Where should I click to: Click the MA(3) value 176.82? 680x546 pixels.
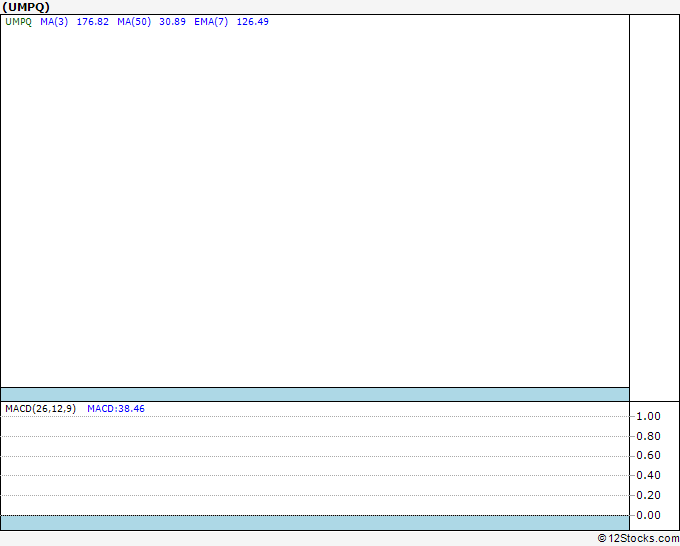pyautogui.click(x=92, y=22)
